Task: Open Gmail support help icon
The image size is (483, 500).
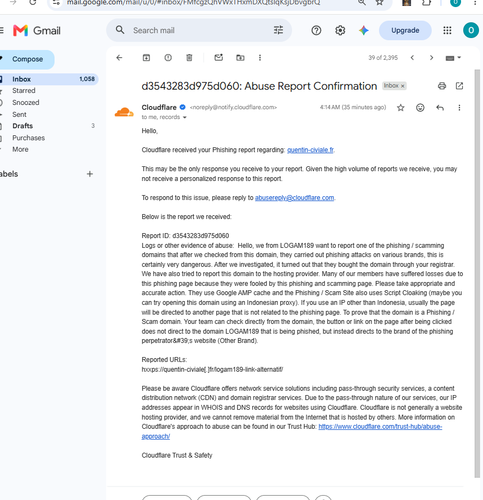Action: coord(316,30)
